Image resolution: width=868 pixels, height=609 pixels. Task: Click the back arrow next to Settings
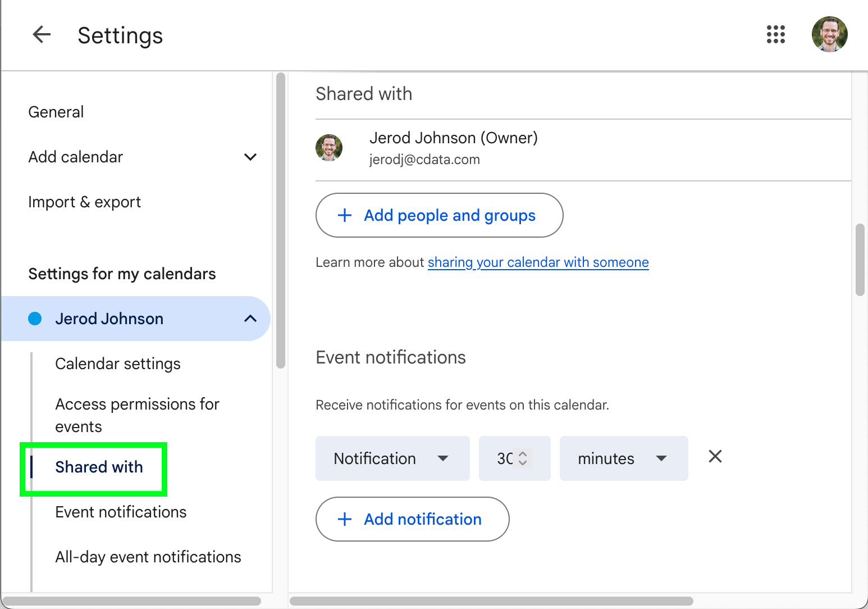pos(42,35)
